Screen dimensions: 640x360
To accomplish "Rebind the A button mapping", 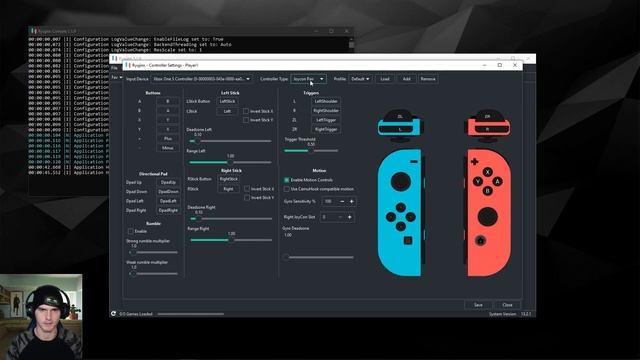I will [168, 101].
